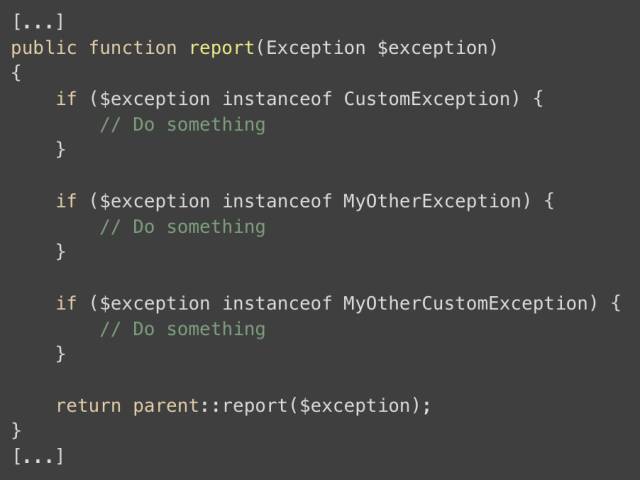640x480 pixels.
Task: Click the '$exception' parameter in function signature
Action: [433, 48]
